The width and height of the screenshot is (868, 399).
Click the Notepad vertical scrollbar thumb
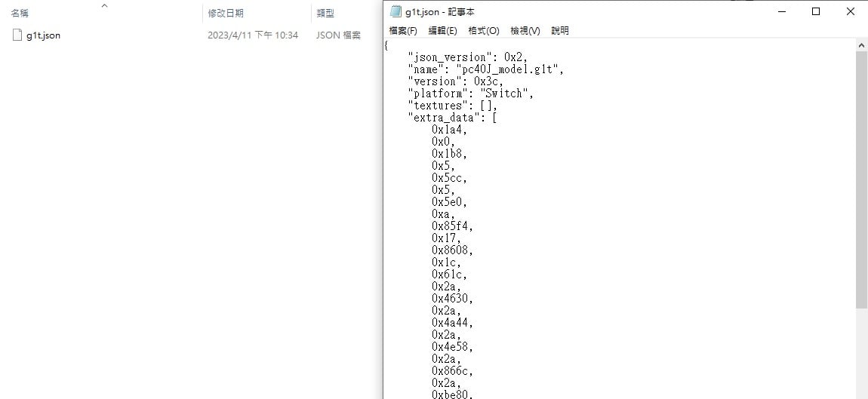(x=861, y=180)
